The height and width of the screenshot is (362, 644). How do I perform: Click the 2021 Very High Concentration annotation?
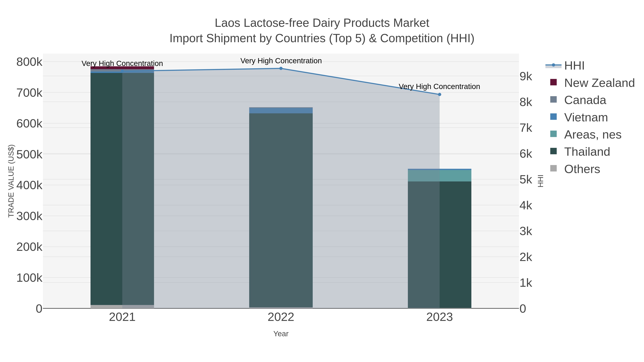click(122, 63)
